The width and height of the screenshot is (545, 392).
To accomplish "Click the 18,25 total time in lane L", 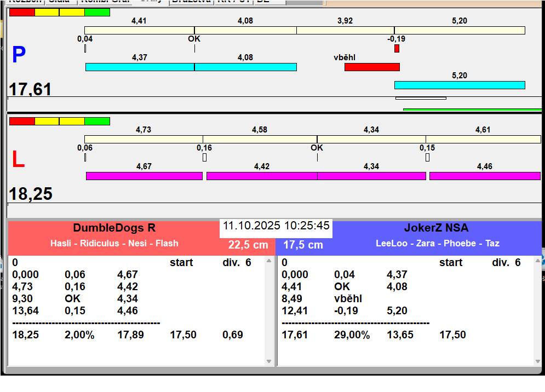I will click(31, 194).
